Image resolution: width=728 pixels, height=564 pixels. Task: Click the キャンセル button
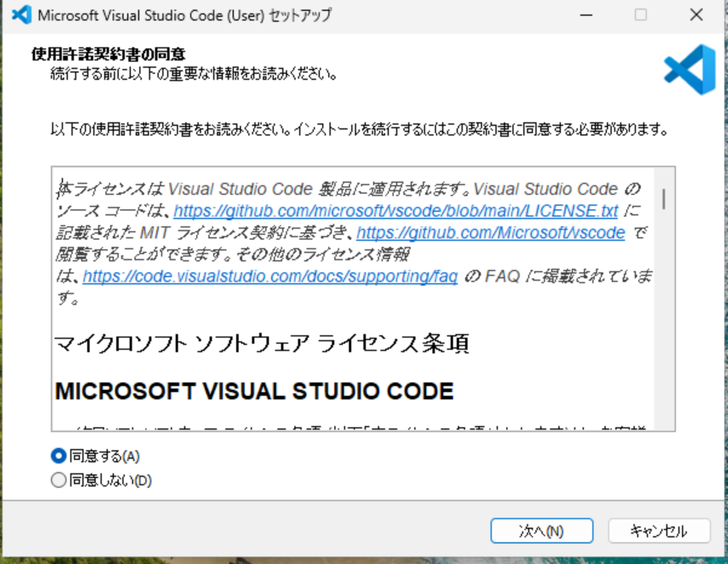tap(658, 531)
